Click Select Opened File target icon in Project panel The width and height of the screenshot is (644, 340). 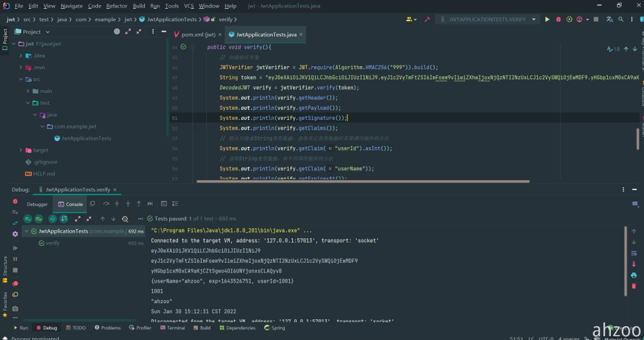pyautogui.click(x=118, y=32)
